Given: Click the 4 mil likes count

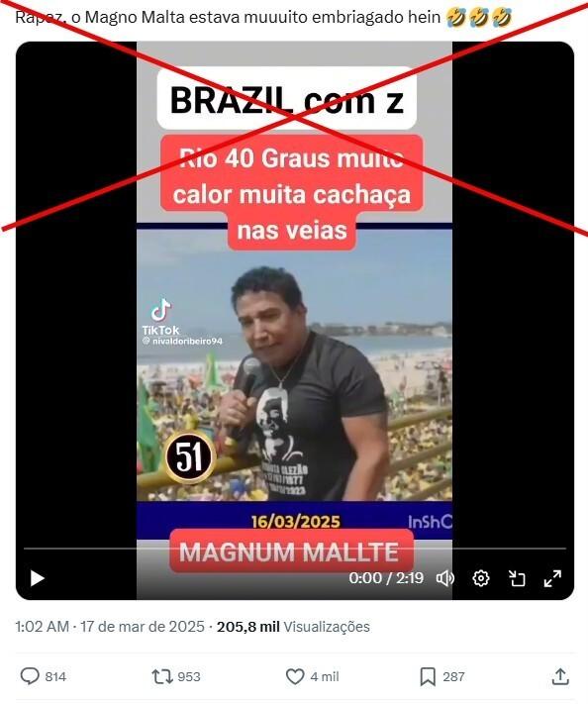Looking at the screenshot, I should 325,676.
